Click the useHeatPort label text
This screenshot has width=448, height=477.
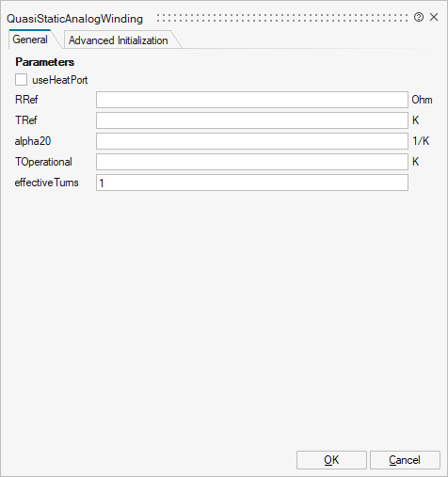tap(60, 80)
